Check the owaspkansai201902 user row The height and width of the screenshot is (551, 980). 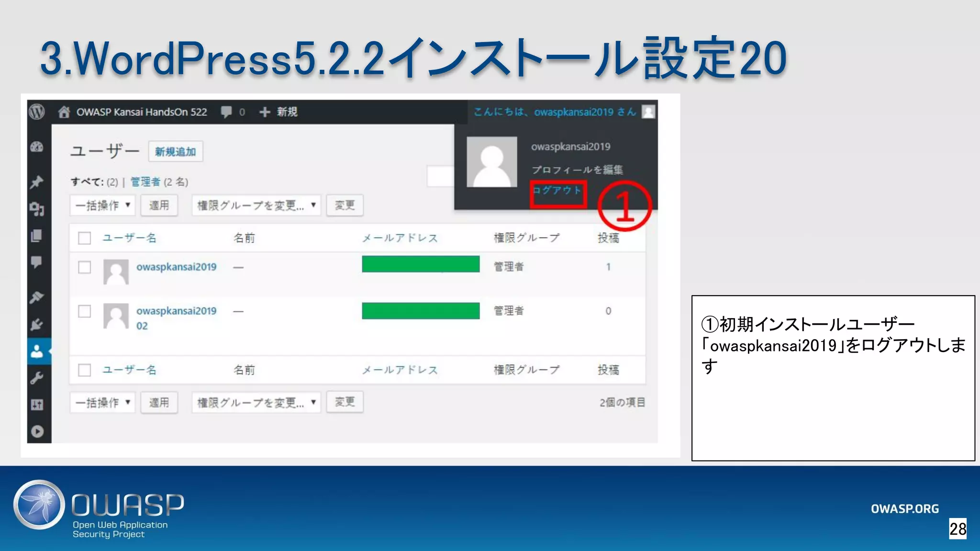coord(85,311)
